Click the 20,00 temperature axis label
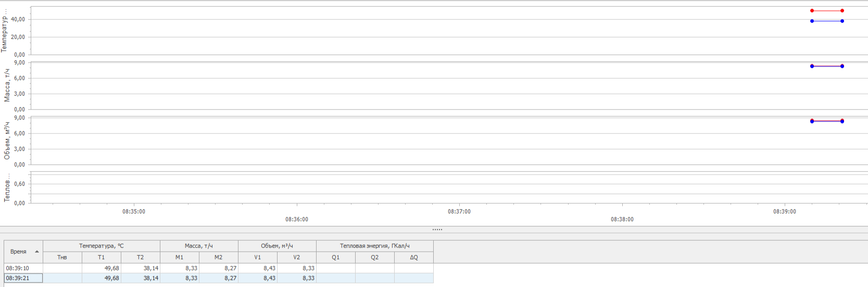Screen dimensions: 868x287 click(x=18, y=37)
